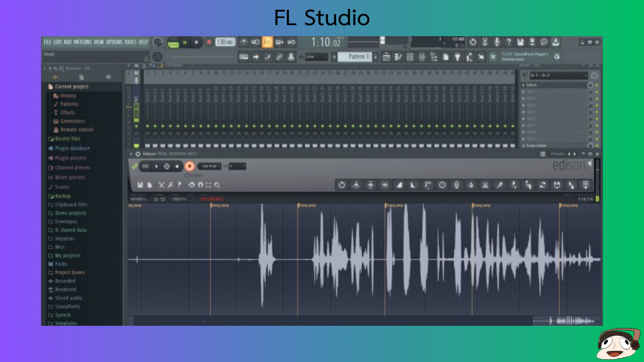
Task: Open the plugin picker plug icon
Action: pyautogui.click(x=457, y=57)
